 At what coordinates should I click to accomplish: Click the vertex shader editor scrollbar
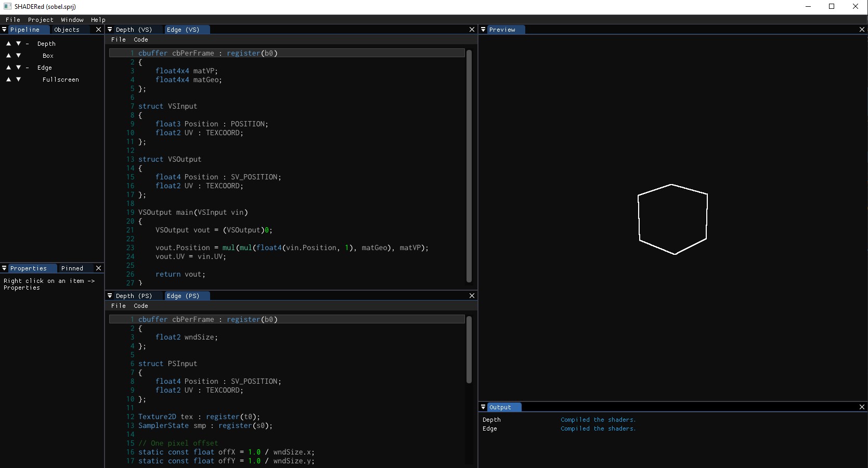click(x=469, y=166)
